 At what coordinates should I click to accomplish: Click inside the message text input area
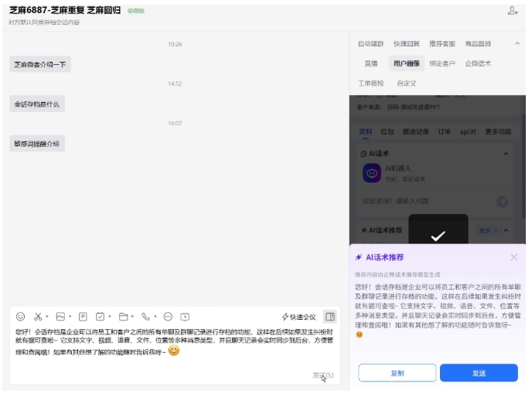pyautogui.click(x=174, y=359)
